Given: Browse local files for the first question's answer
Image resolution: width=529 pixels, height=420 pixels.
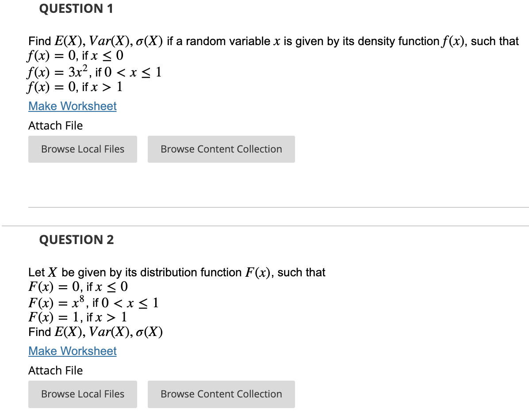Looking at the screenshot, I should point(82,149).
